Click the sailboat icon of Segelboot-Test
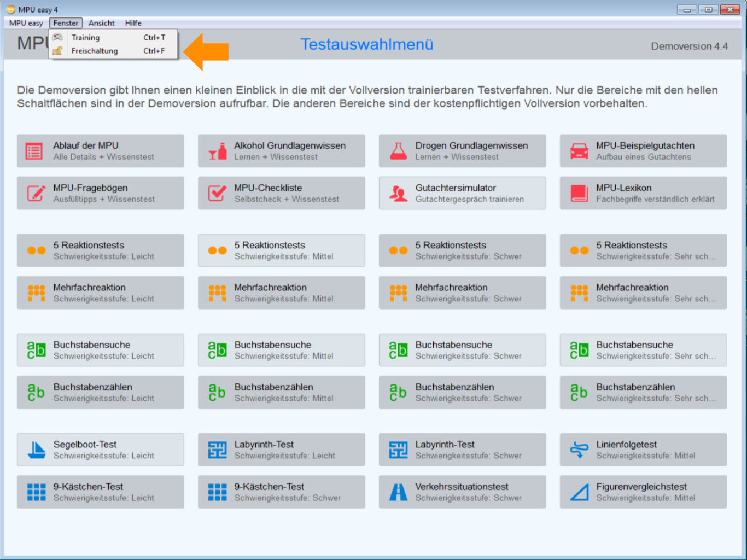 tap(37, 450)
